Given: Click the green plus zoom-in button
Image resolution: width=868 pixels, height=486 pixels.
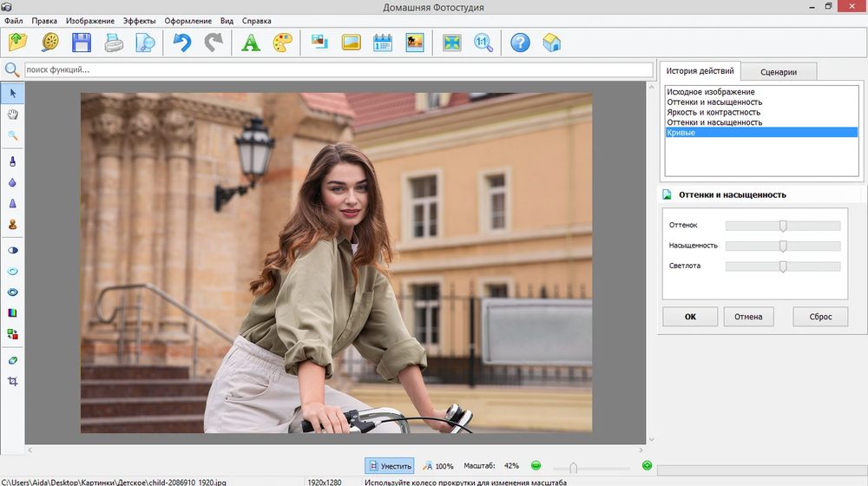Looking at the screenshot, I should click(x=647, y=466).
